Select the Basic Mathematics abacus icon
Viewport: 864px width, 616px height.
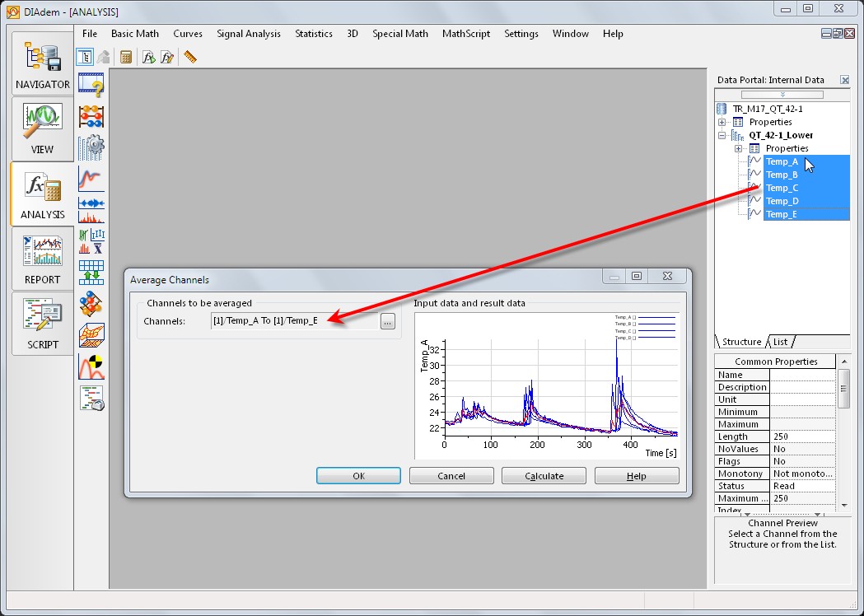point(88,116)
